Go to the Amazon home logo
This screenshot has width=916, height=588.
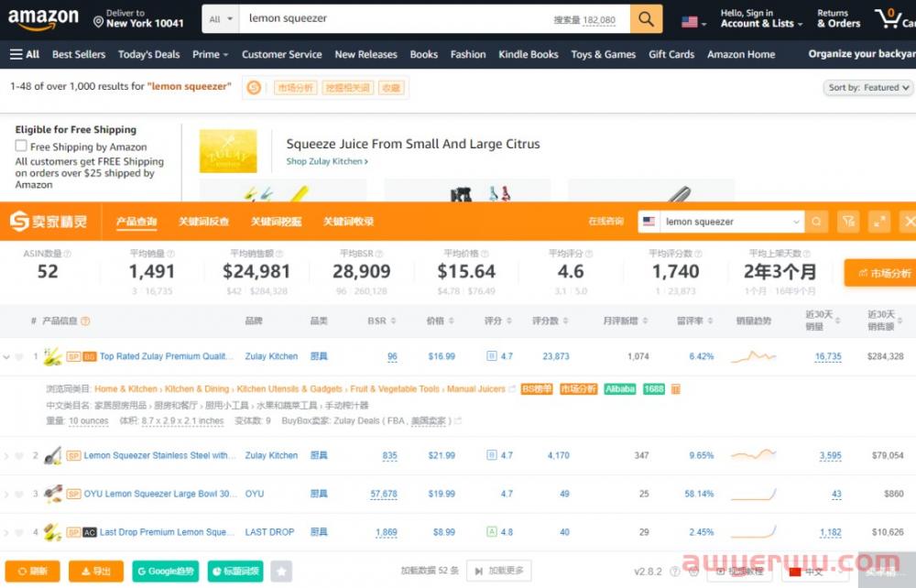pyautogui.click(x=43, y=18)
